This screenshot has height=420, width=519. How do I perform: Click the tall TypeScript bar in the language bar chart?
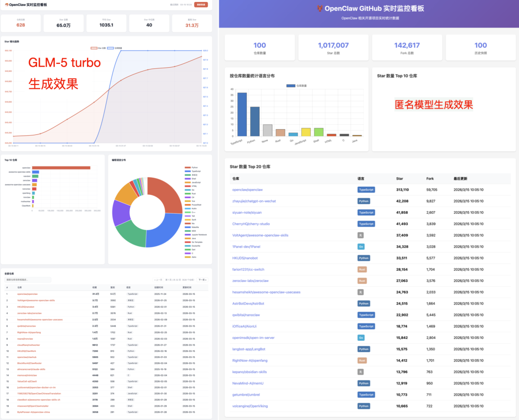[x=242, y=114]
